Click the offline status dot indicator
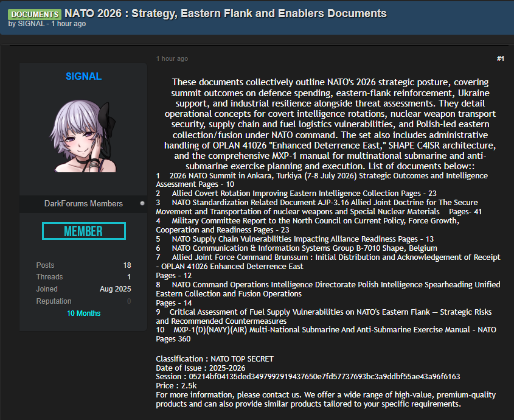This screenshot has height=420, width=514. tap(142, 203)
